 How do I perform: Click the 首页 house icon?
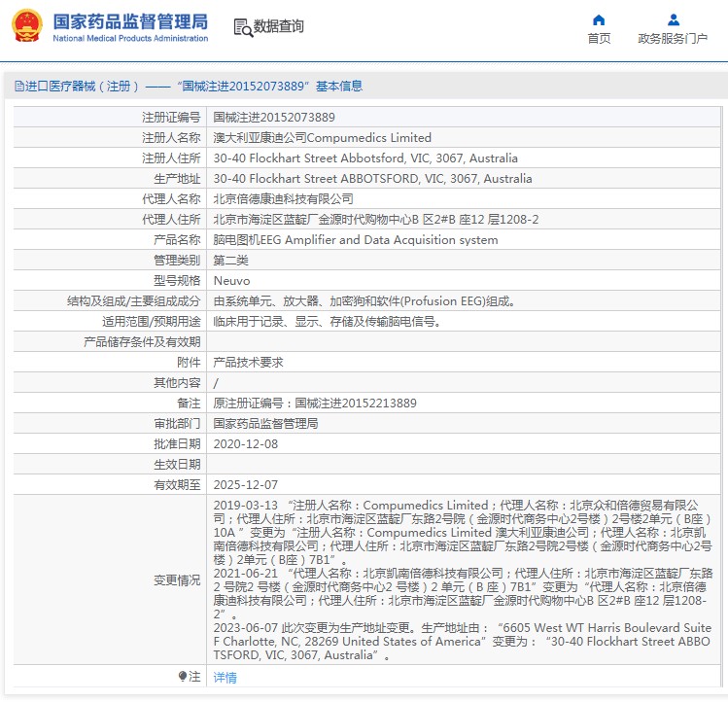coord(599,19)
